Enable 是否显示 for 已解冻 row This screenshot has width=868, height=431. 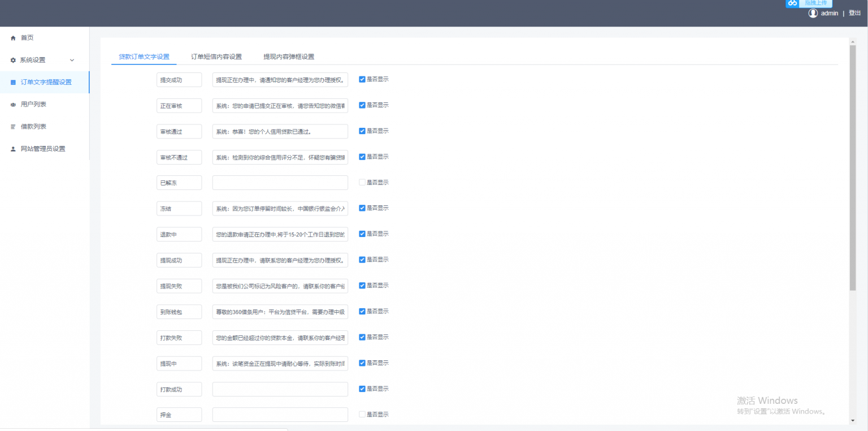362,182
